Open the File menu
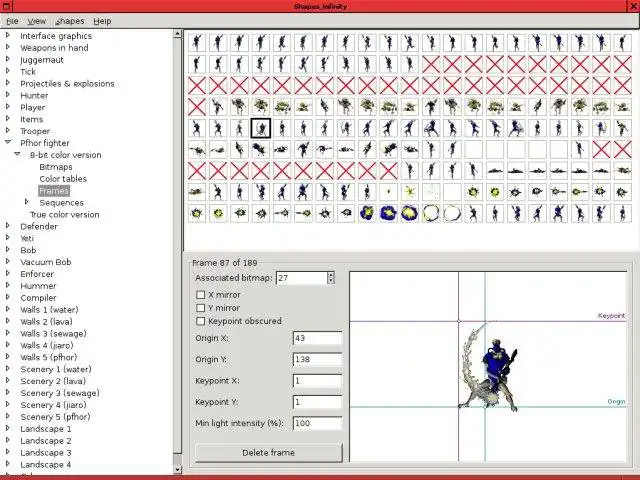 tap(12, 21)
